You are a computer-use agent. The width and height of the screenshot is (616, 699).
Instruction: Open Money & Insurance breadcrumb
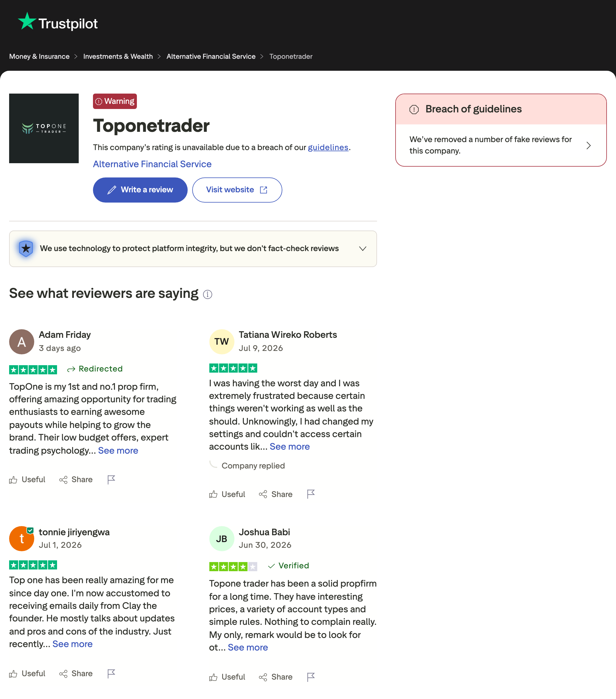coord(39,56)
